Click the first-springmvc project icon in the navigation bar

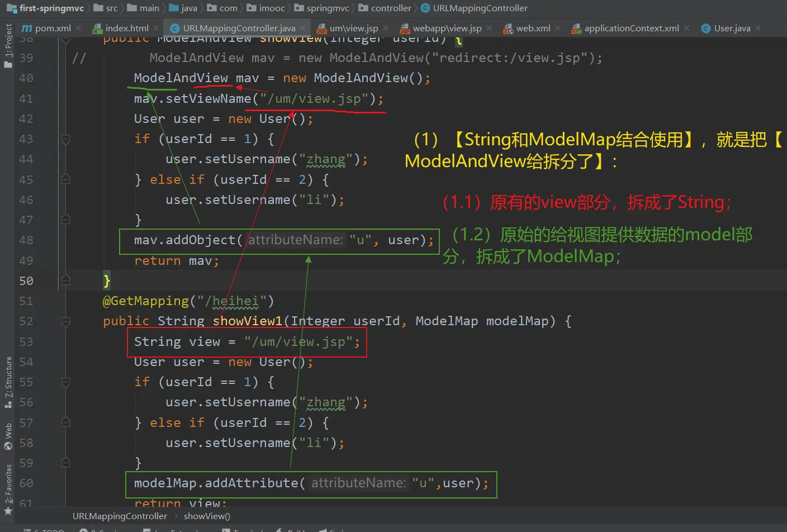(x=12, y=8)
